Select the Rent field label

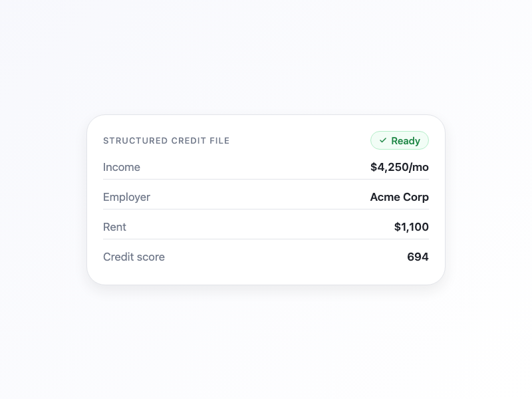pos(114,227)
